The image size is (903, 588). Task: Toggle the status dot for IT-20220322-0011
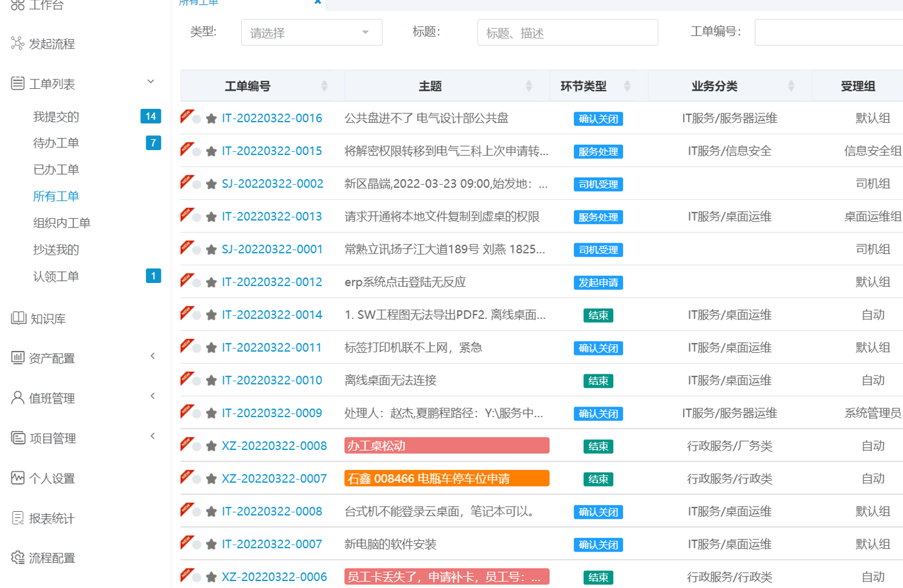[x=197, y=348]
